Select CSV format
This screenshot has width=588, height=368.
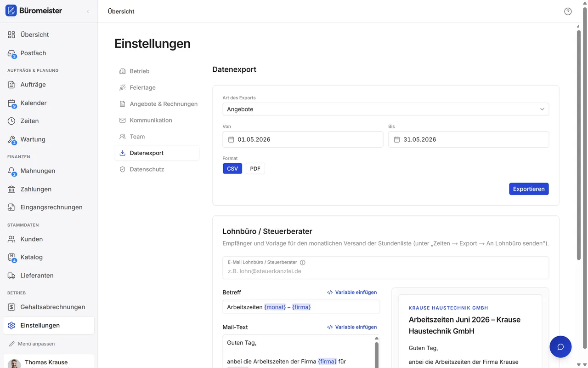(232, 169)
